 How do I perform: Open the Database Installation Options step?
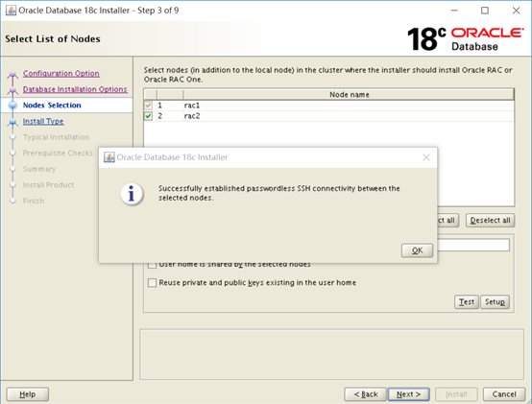(x=75, y=89)
